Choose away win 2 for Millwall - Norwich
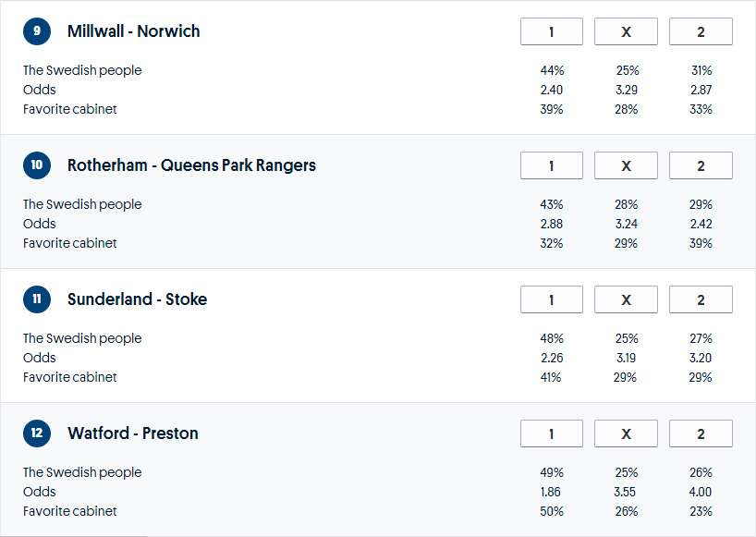This screenshot has height=537, width=756. click(701, 31)
